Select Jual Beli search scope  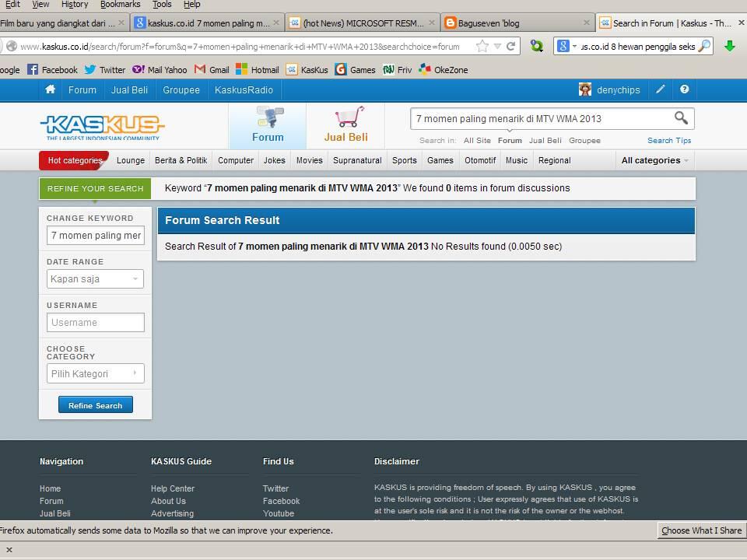click(x=545, y=141)
